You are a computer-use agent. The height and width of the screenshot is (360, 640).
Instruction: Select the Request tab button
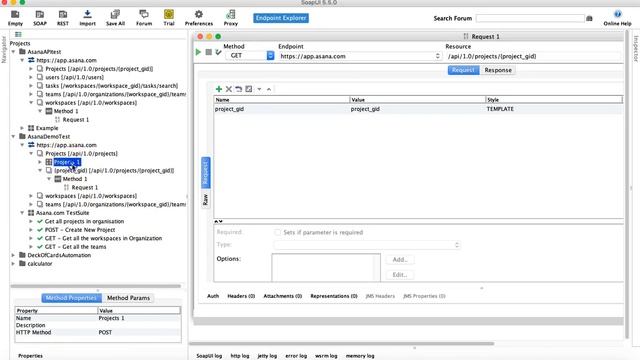[x=463, y=70]
